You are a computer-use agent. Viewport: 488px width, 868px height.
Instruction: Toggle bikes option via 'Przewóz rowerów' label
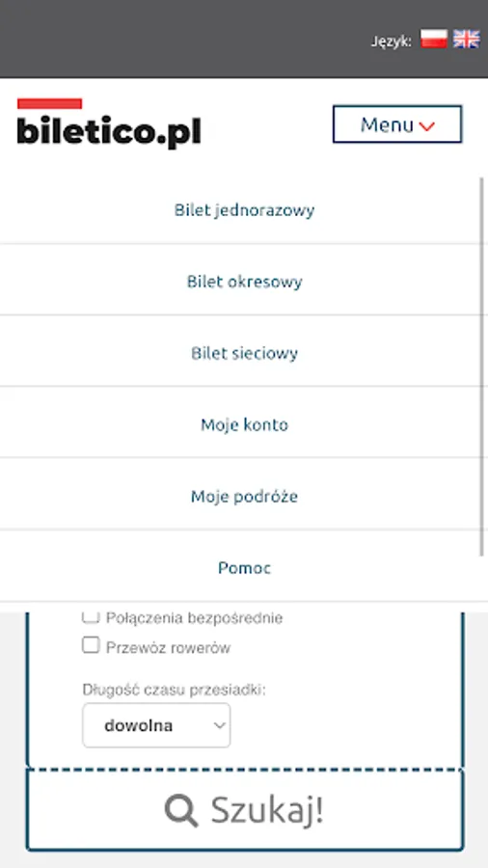168,648
